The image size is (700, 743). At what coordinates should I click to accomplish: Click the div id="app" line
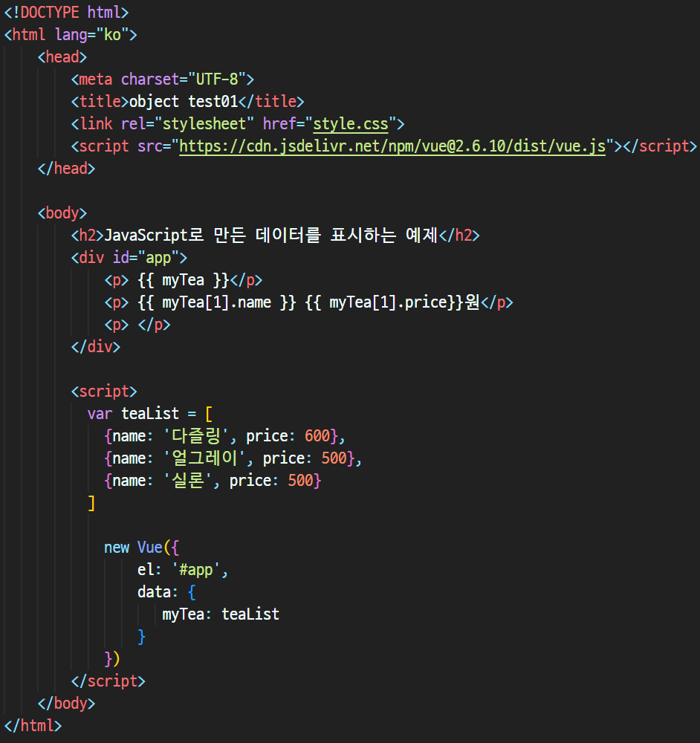[129, 258]
